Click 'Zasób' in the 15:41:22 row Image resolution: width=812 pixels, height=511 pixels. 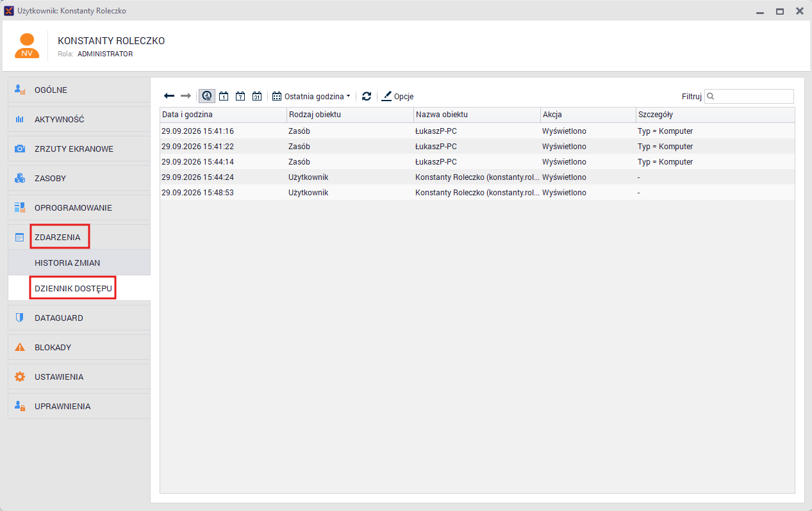pyautogui.click(x=299, y=147)
